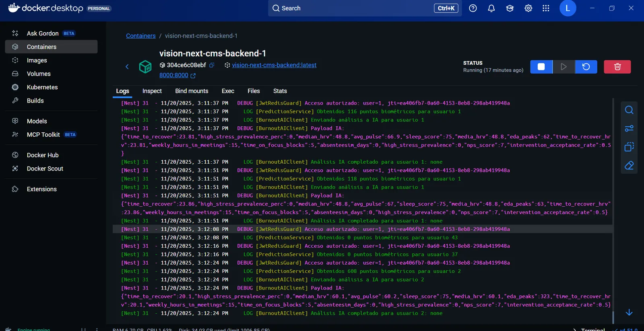Open the Images section

(51, 60)
